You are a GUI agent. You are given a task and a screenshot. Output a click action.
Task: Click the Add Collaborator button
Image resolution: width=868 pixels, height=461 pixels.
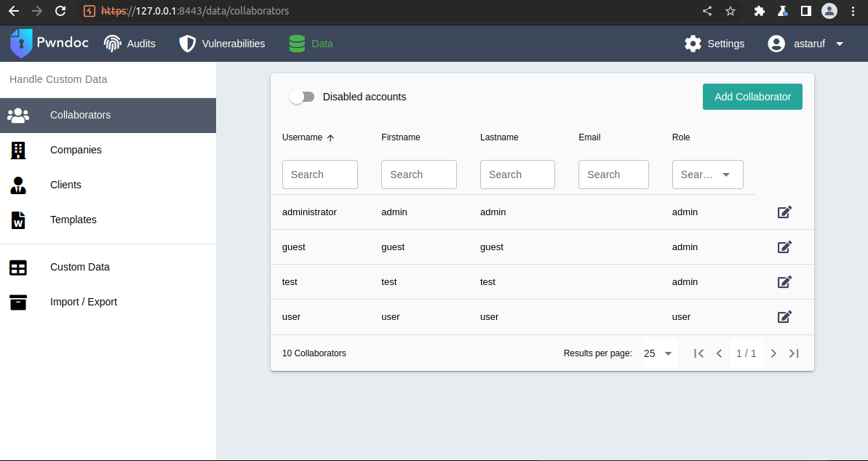click(x=752, y=97)
